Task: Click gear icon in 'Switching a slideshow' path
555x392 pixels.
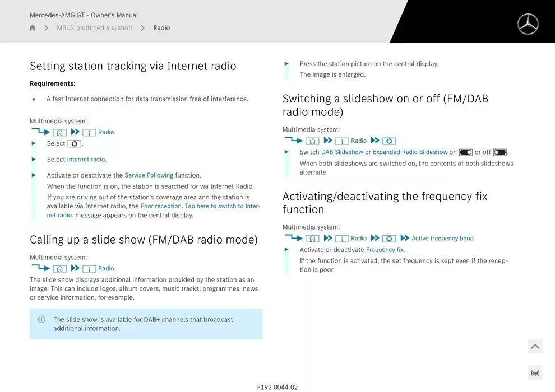Action: click(x=389, y=141)
